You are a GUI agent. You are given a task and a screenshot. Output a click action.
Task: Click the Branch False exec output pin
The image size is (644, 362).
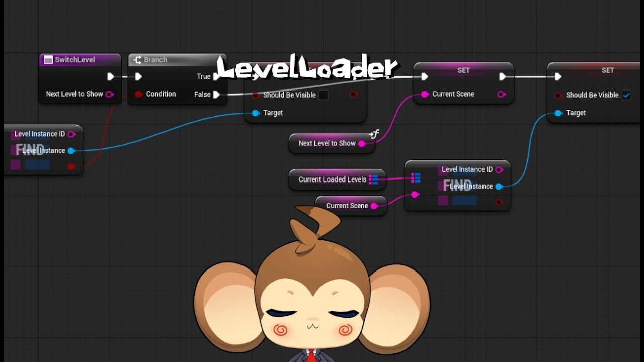point(216,94)
